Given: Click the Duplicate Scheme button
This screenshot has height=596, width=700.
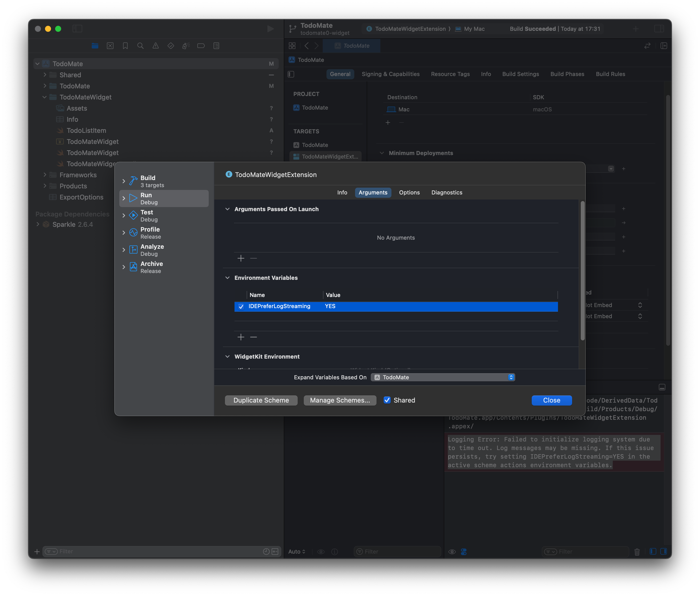Looking at the screenshot, I should point(261,400).
